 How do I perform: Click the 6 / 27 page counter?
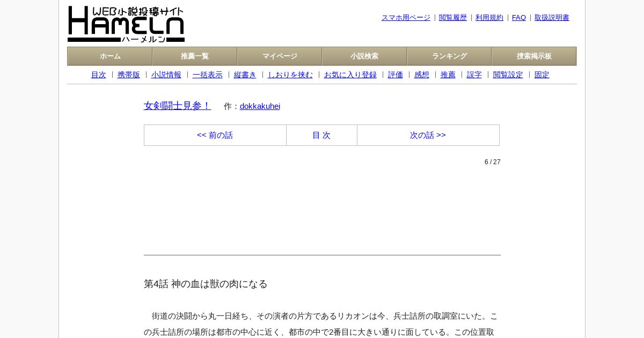pyautogui.click(x=493, y=162)
